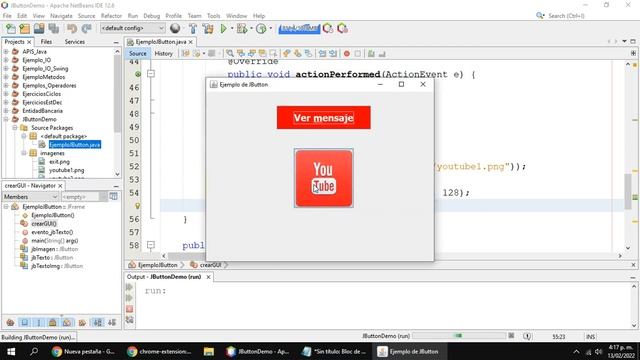The image size is (640, 360).
Task: Open the Run Project dropdown arrow
Action: click(232, 29)
